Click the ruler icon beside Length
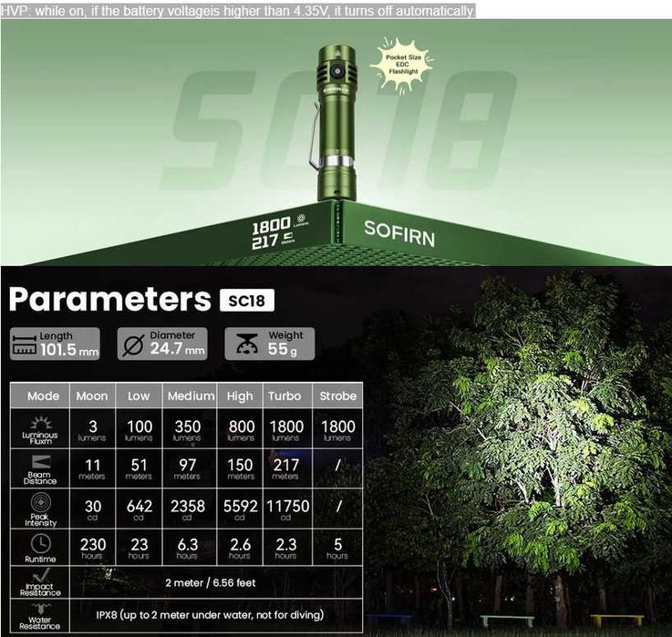This screenshot has height=637, width=672. point(25,344)
